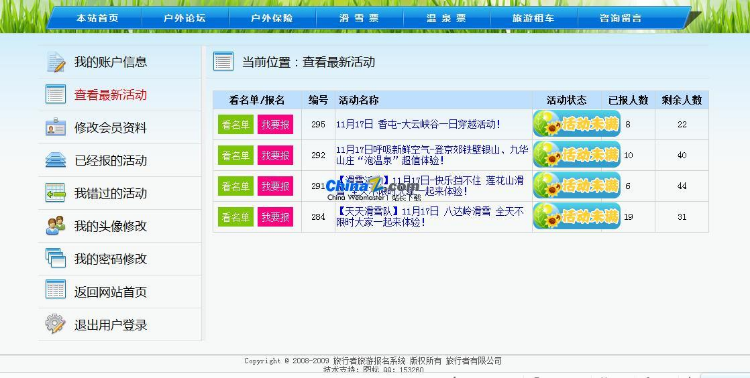Click remaining count 22 cell
The height and width of the screenshot is (378, 750).
pyautogui.click(x=682, y=124)
